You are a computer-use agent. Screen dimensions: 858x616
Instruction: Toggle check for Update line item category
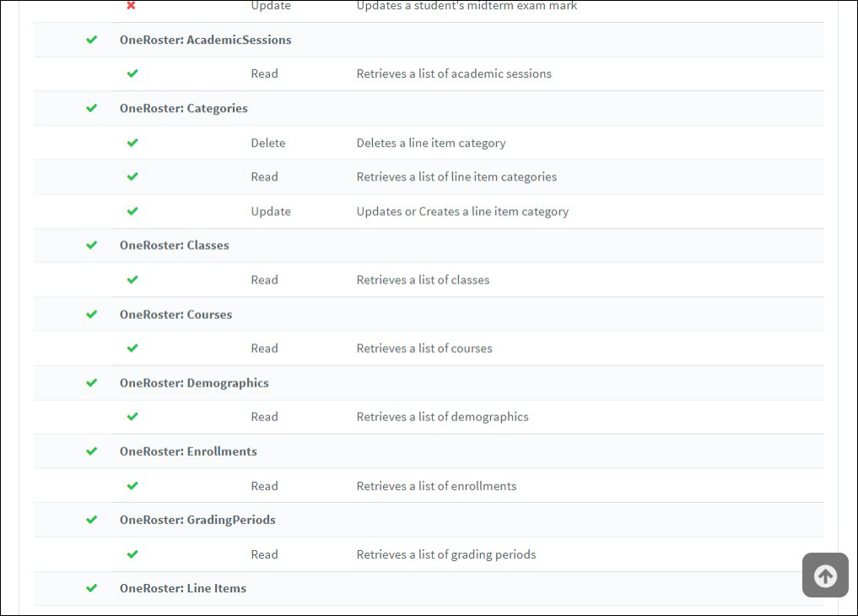tap(132, 211)
